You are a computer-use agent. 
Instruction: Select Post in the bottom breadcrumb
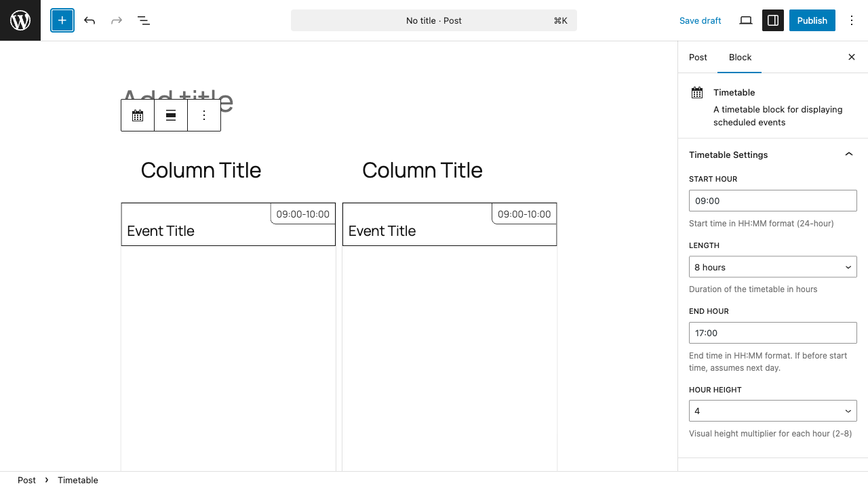[26, 480]
